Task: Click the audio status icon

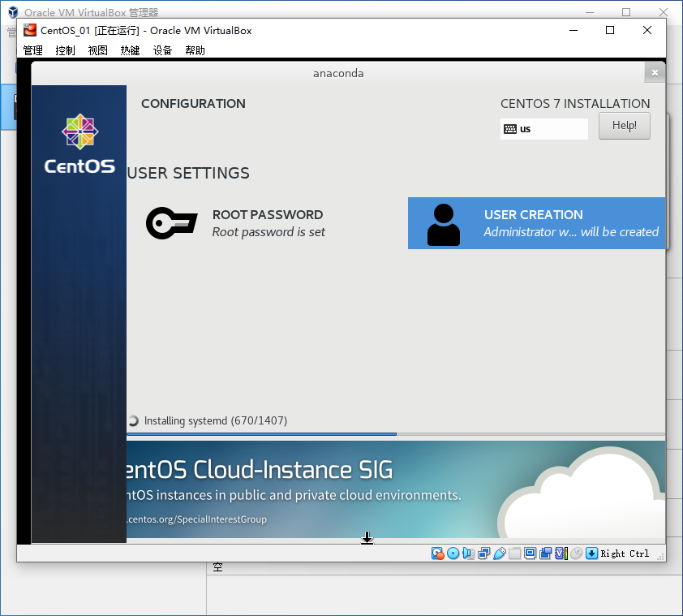Action: point(468,554)
